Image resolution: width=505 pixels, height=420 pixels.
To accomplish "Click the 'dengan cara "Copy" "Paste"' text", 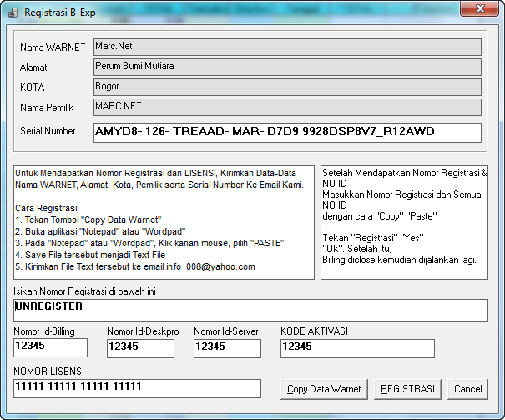I will pos(380,216).
